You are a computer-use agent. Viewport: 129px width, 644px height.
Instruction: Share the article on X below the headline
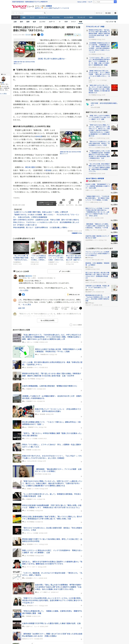(39, 35)
